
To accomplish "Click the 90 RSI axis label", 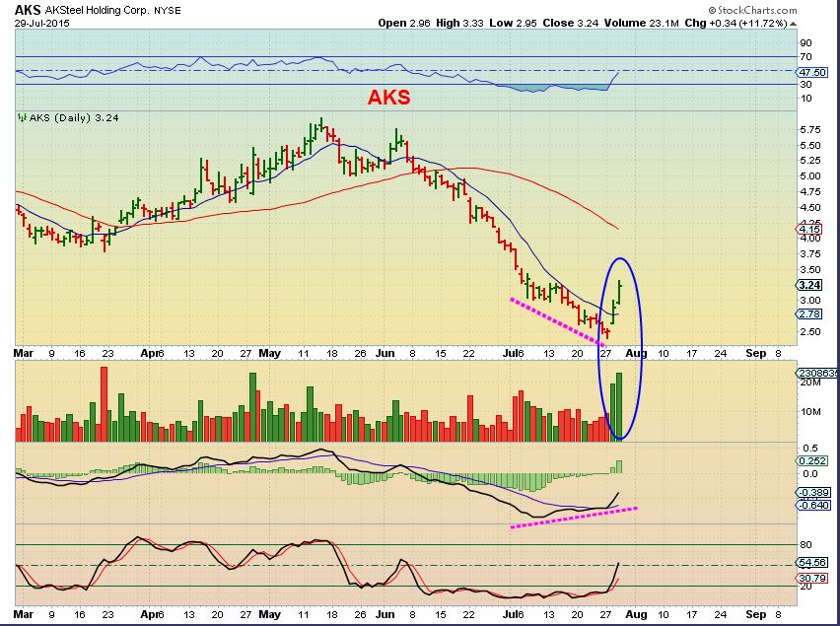I will 805,42.
